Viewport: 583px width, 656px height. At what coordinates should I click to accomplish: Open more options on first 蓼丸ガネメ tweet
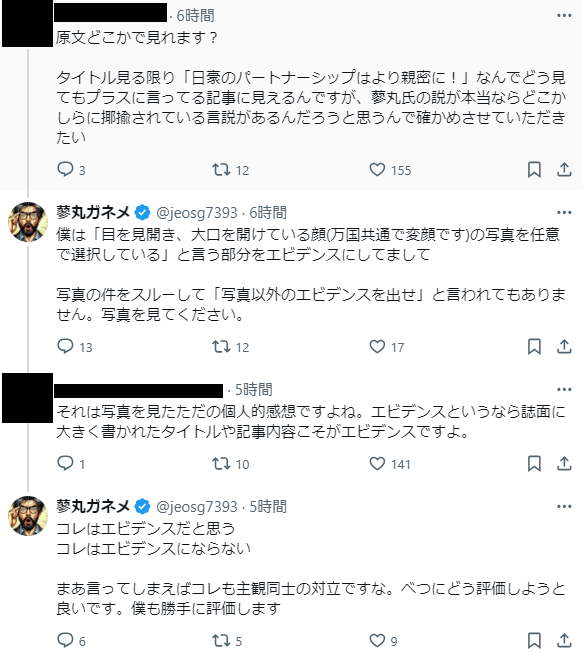564,212
